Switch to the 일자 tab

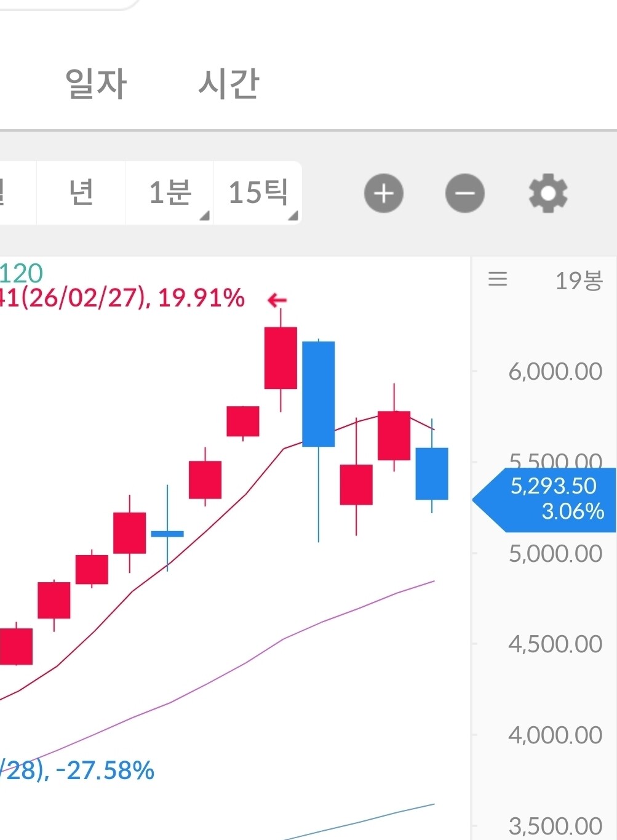96,84
